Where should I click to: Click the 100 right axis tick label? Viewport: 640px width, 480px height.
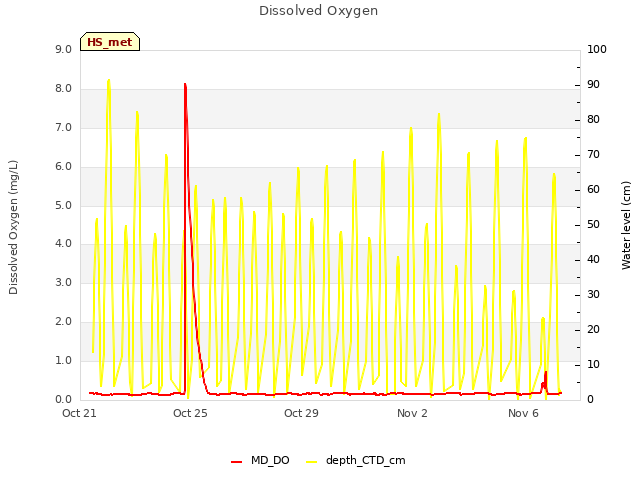pyautogui.click(x=597, y=49)
